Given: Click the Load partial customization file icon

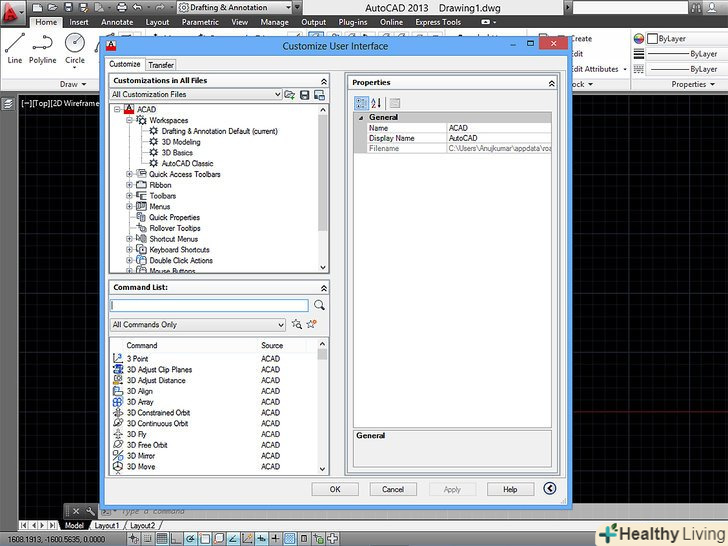Looking at the screenshot, I should click(290, 95).
